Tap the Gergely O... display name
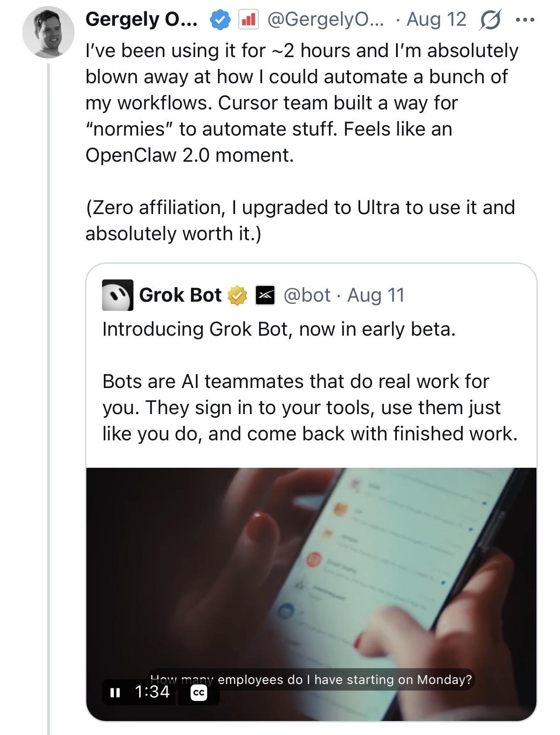This screenshot has width=560, height=735. click(141, 20)
